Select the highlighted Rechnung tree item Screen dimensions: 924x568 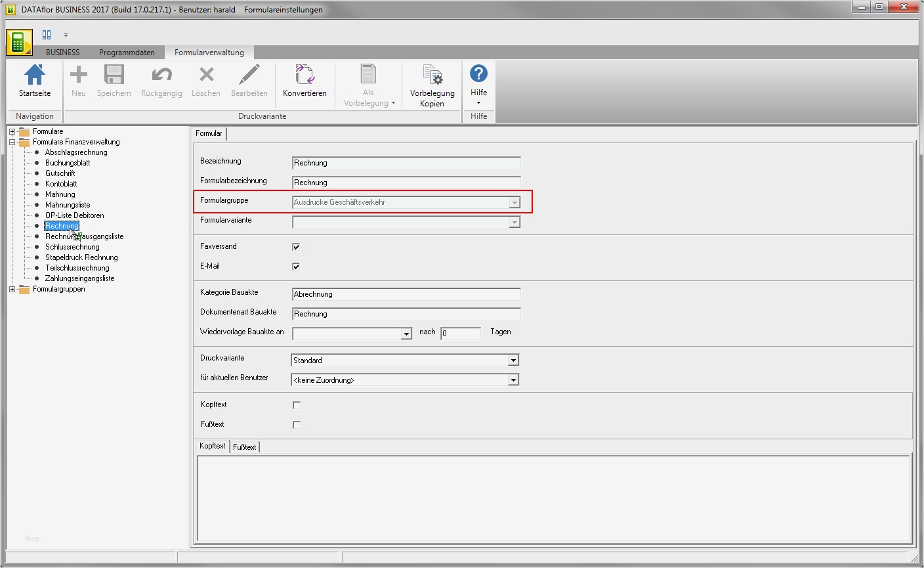62,226
